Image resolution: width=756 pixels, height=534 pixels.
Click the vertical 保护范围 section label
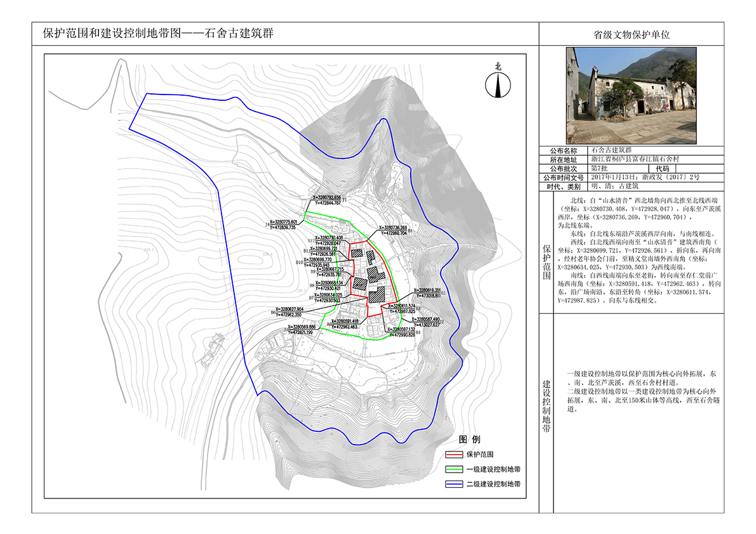(547, 262)
